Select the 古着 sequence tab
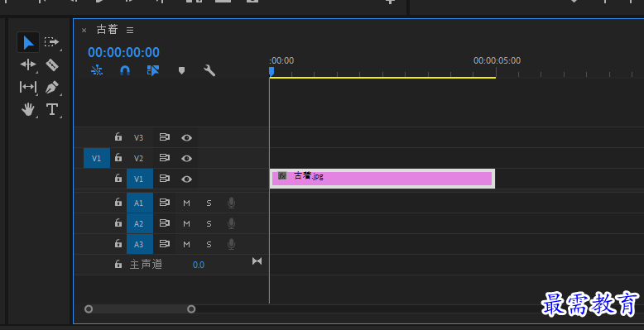 click(x=108, y=30)
